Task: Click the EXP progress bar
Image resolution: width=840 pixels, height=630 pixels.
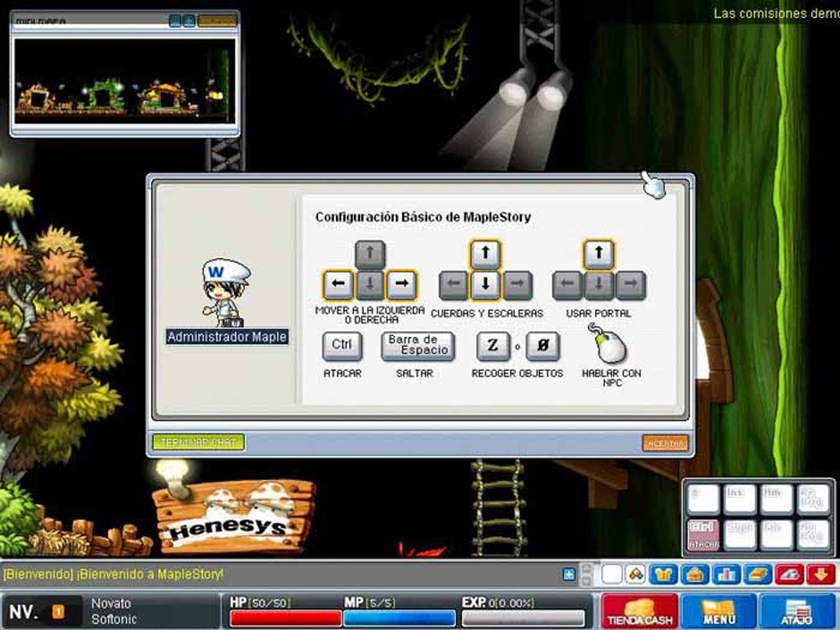Action: pyautogui.click(x=524, y=618)
